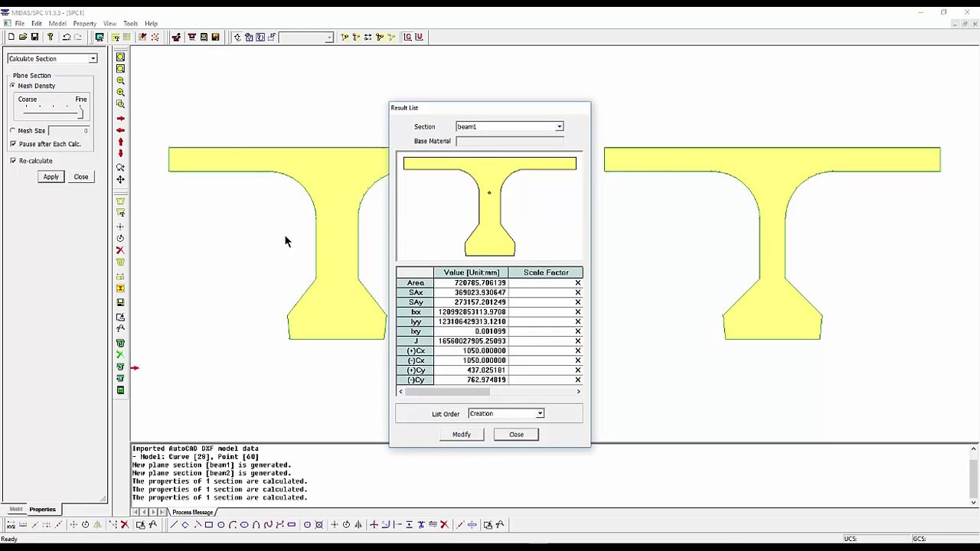Switch to the Properties tab
The width and height of the screenshot is (980, 551).
point(42,510)
